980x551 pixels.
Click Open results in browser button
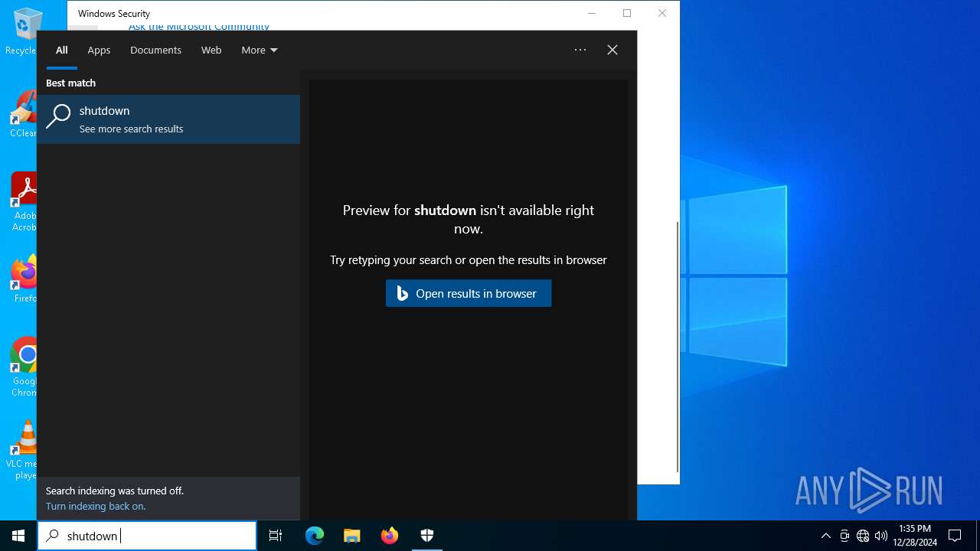click(x=469, y=293)
